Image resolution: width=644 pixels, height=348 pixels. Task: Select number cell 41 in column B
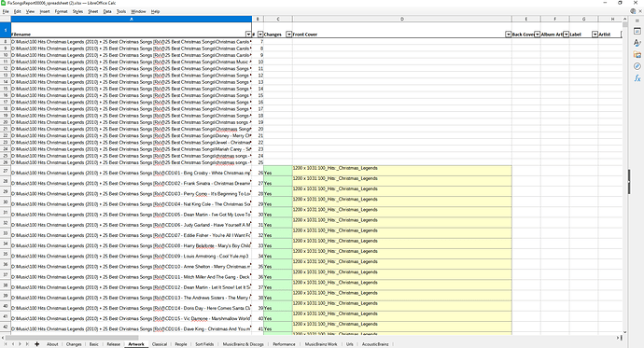coord(258,327)
